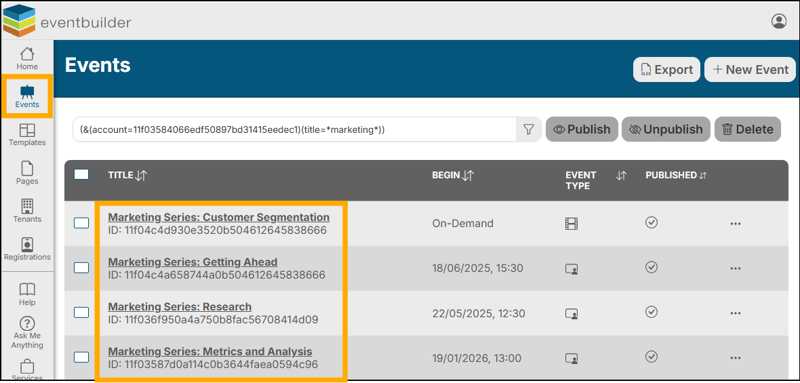
Task: Open more options for Research row
Action: coord(735,313)
